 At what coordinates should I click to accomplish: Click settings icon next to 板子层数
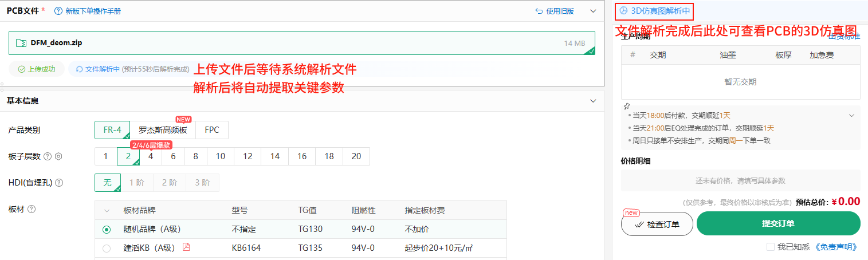coord(58,156)
